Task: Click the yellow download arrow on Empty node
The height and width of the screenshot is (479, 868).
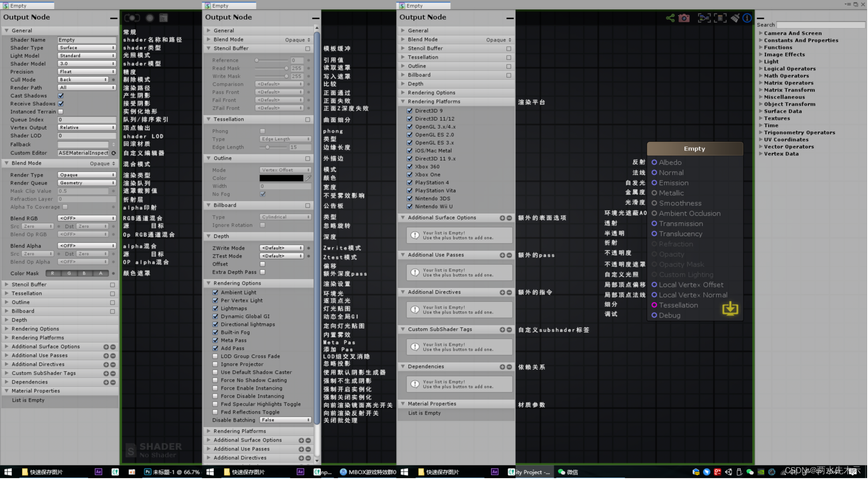Action: (x=730, y=308)
